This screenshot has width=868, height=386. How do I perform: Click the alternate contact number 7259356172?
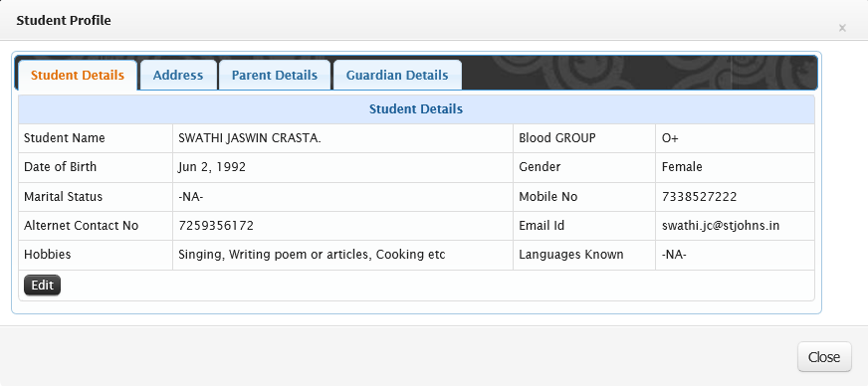click(216, 226)
